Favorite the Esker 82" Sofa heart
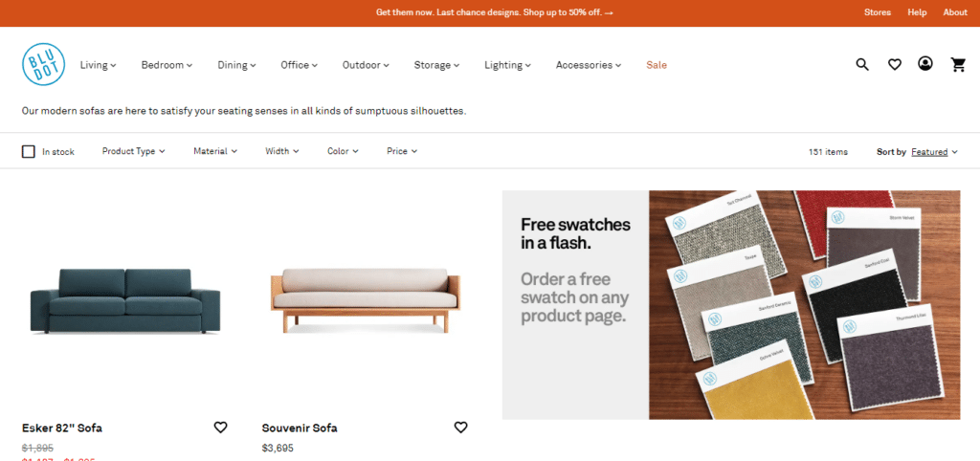980x461 pixels. (x=221, y=428)
